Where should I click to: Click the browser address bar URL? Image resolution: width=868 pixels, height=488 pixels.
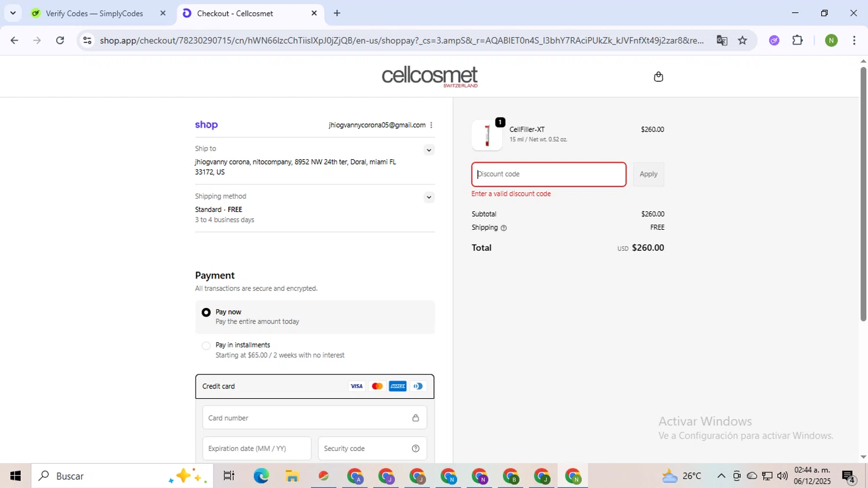(x=401, y=41)
